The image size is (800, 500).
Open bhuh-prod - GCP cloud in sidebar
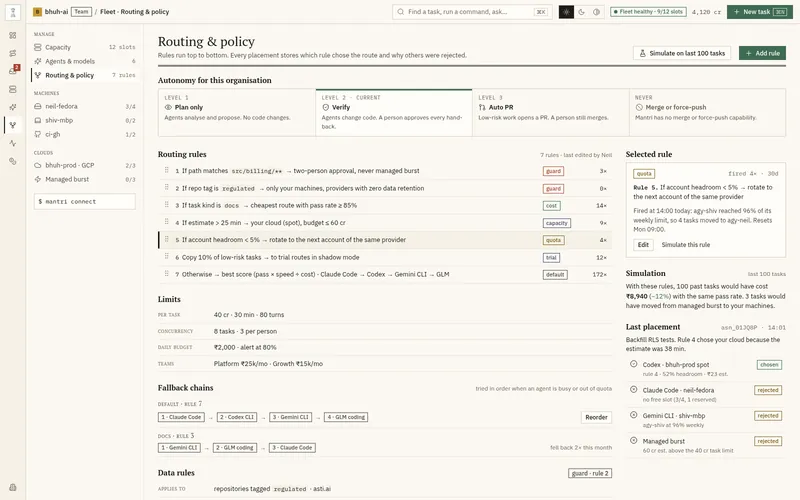(x=85, y=165)
